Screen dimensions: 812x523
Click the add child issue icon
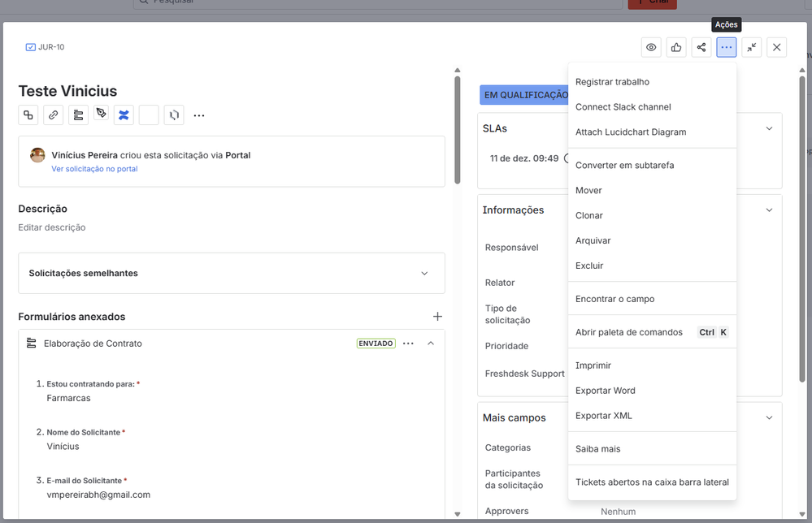(x=28, y=115)
